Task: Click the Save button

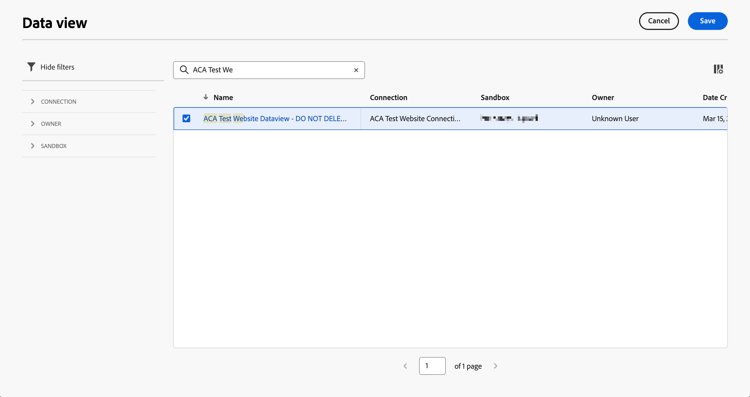Action: [x=707, y=21]
